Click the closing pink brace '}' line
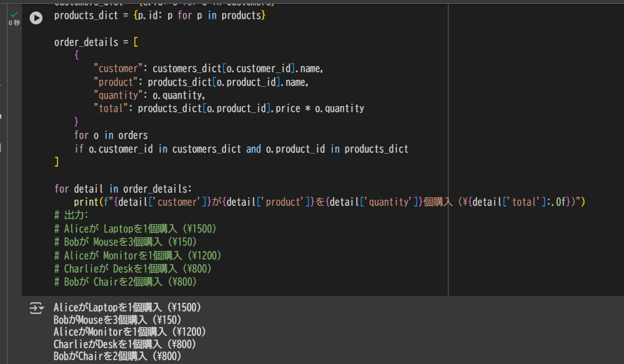Viewport: 624px width, 364px height. [x=76, y=122]
